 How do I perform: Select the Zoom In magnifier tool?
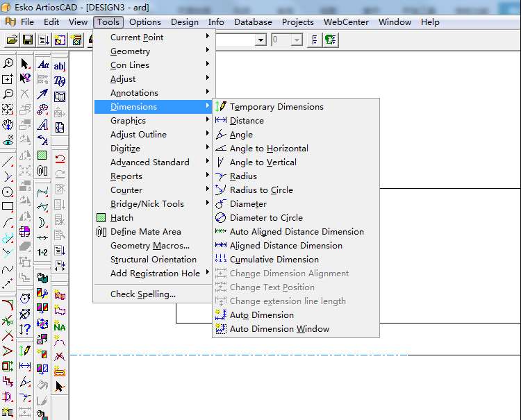[x=8, y=64]
